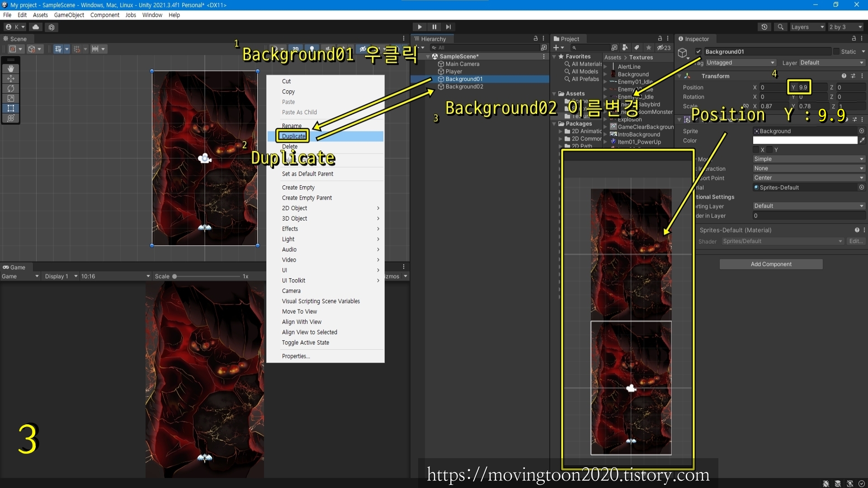Open the global Search magnifier icon

[781, 27]
